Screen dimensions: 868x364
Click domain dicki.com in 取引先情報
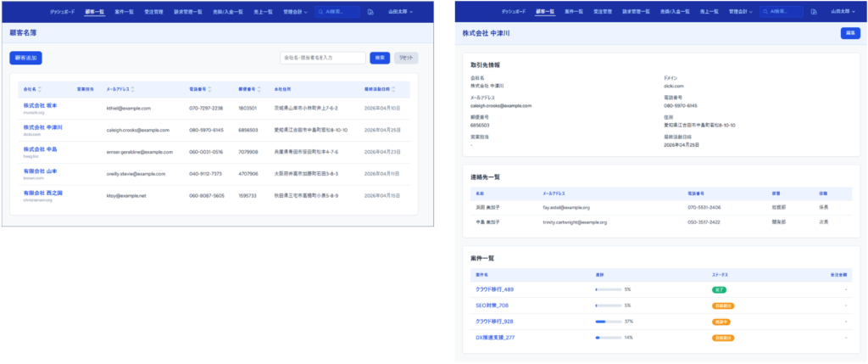click(674, 86)
